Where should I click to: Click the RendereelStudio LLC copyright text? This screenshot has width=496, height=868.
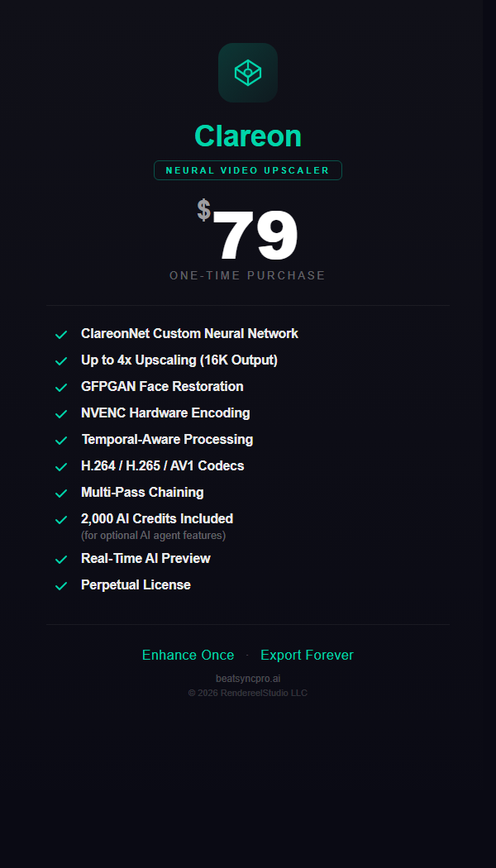pyautogui.click(x=248, y=693)
